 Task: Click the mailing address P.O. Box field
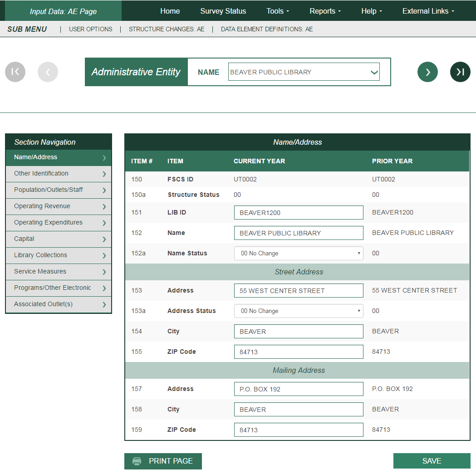[x=299, y=389]
